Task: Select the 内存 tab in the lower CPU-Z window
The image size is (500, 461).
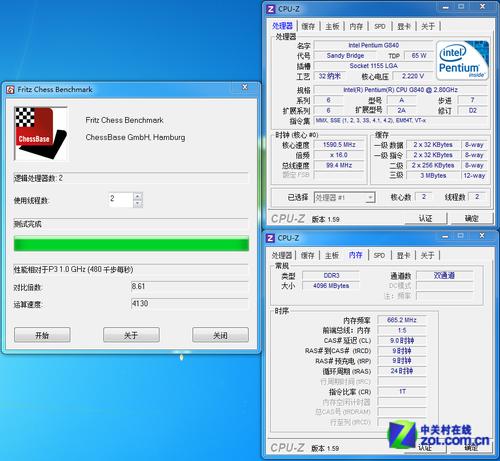Action: click(356, 255)
